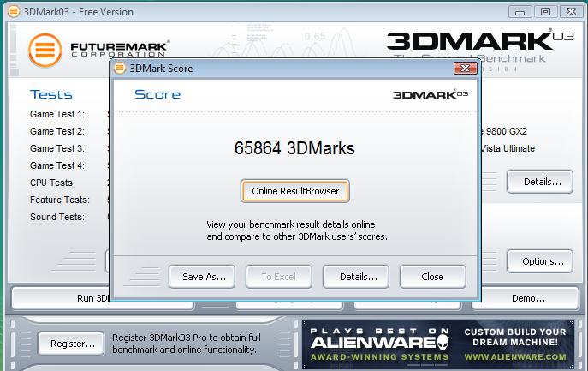Click the View your benchmark result details text
This screenshot has height=371, width=588.
click(297, 230)
